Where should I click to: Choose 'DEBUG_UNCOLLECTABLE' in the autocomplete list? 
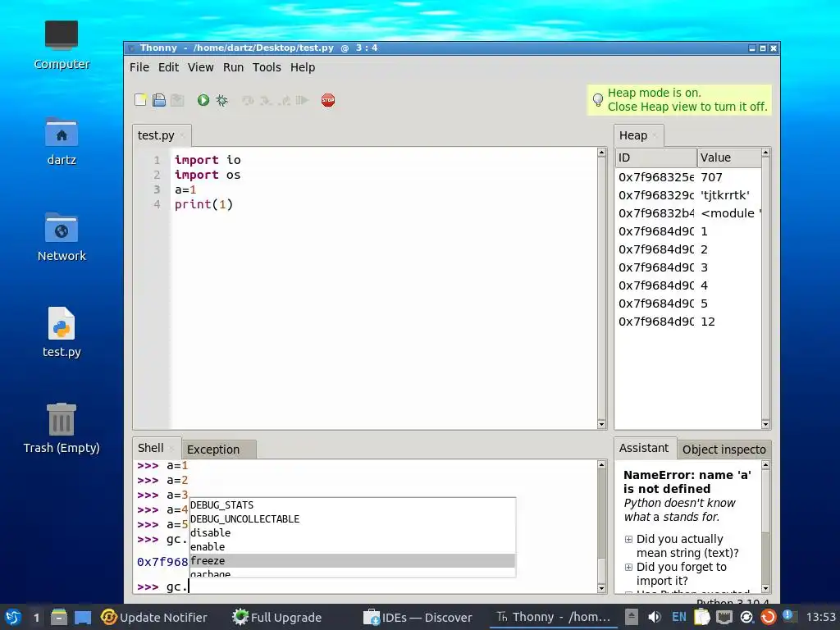pyautogui.click(x=353, y=518)
